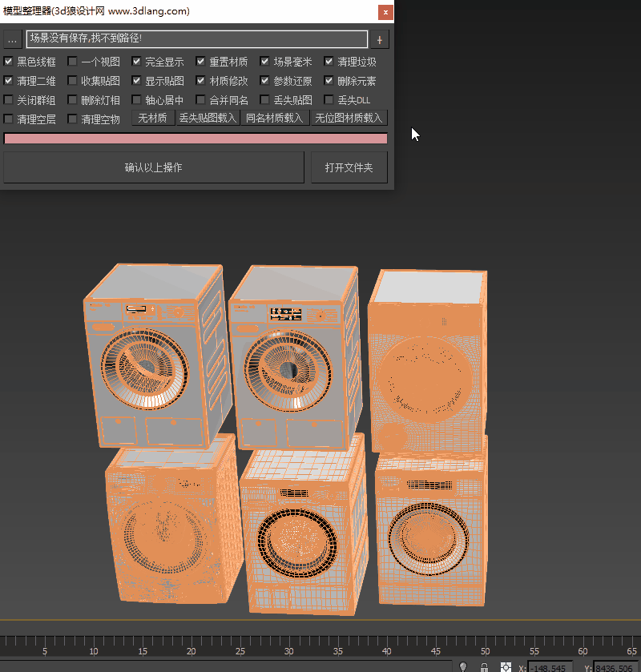Disable the 黑色线框 checkbox
This screenshot has height=672, width=641.
coord(8,61)
